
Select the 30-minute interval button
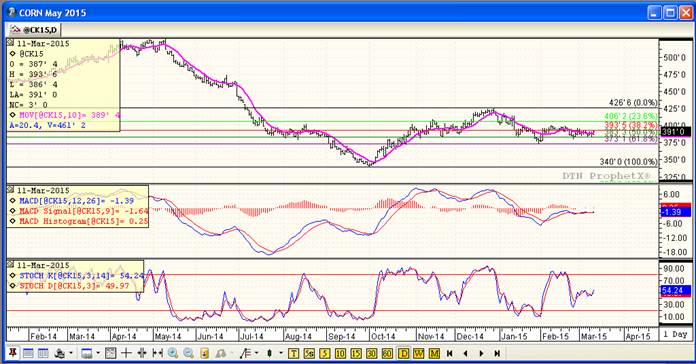click(372, 353)
